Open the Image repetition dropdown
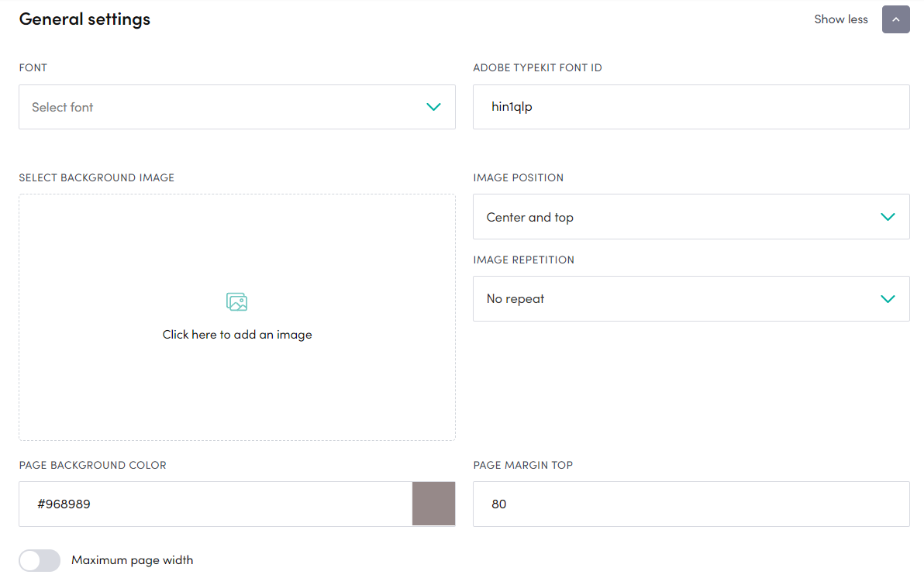The width and height of the screenshot is (924, 585). [x=691, y=298]
